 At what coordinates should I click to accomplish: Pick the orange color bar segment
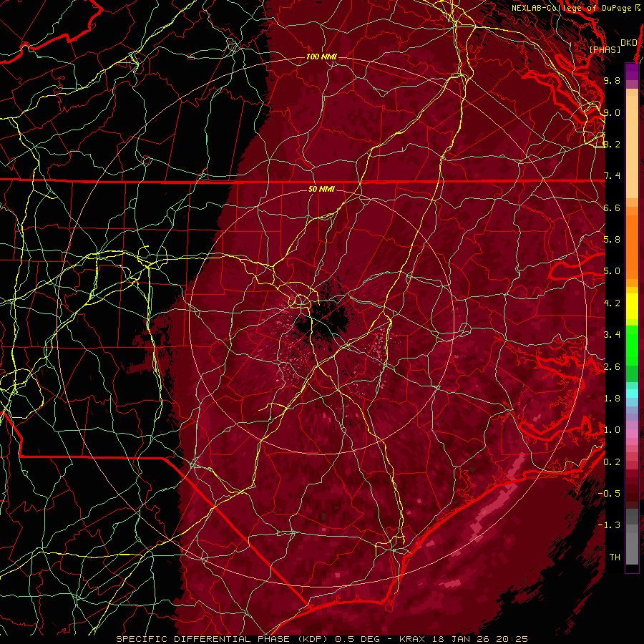632,246
